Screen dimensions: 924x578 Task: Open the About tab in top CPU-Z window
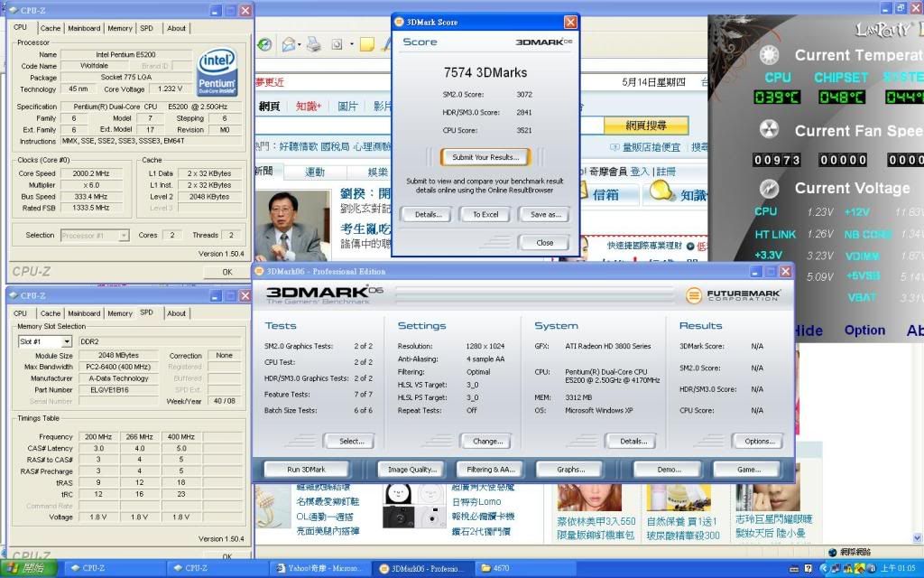(176, 28)
